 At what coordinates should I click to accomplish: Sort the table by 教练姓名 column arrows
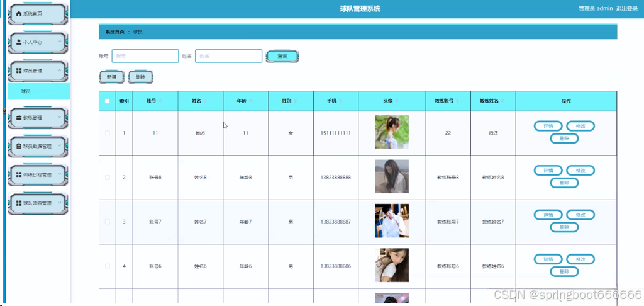coord(502,101)
